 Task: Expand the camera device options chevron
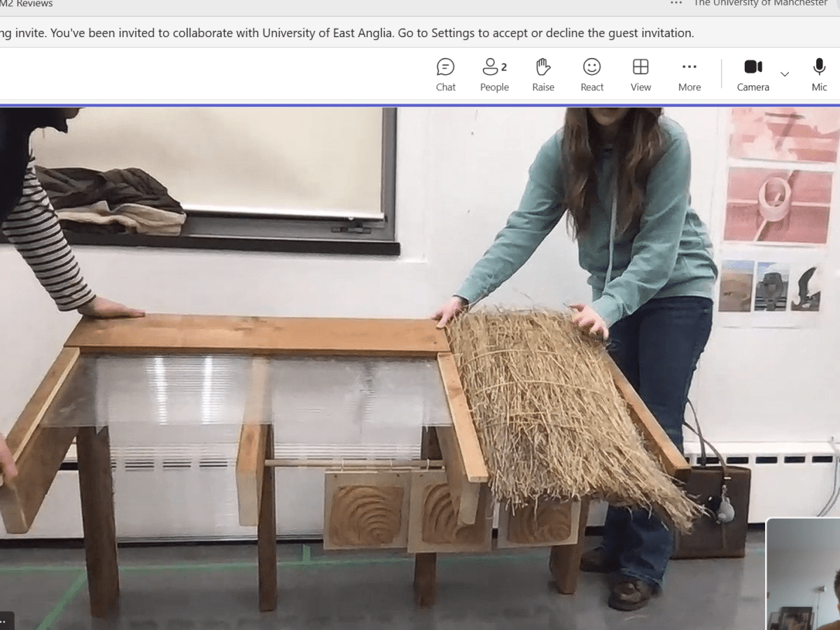point(785,75)
